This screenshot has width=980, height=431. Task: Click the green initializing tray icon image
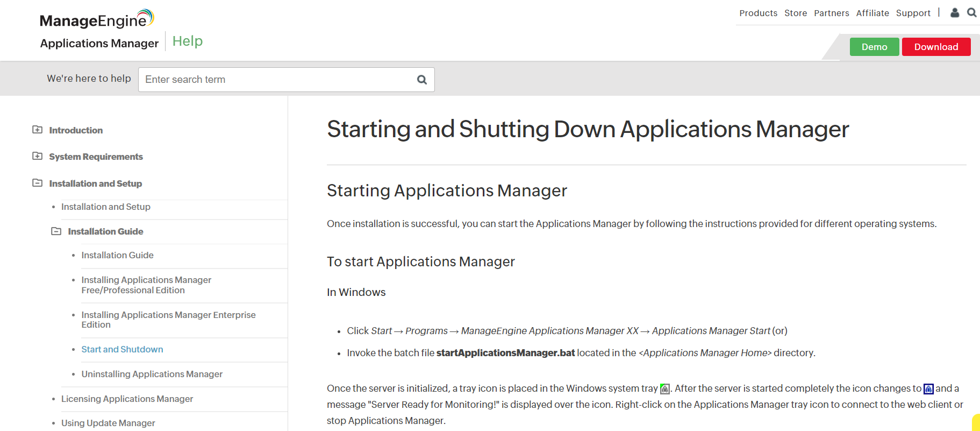(x=665, y=388)
